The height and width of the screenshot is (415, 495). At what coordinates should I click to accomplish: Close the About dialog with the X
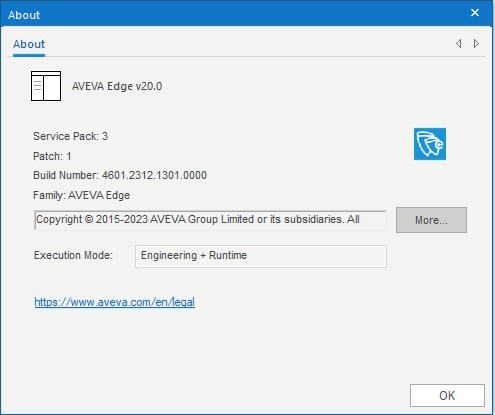coord(475,13)
